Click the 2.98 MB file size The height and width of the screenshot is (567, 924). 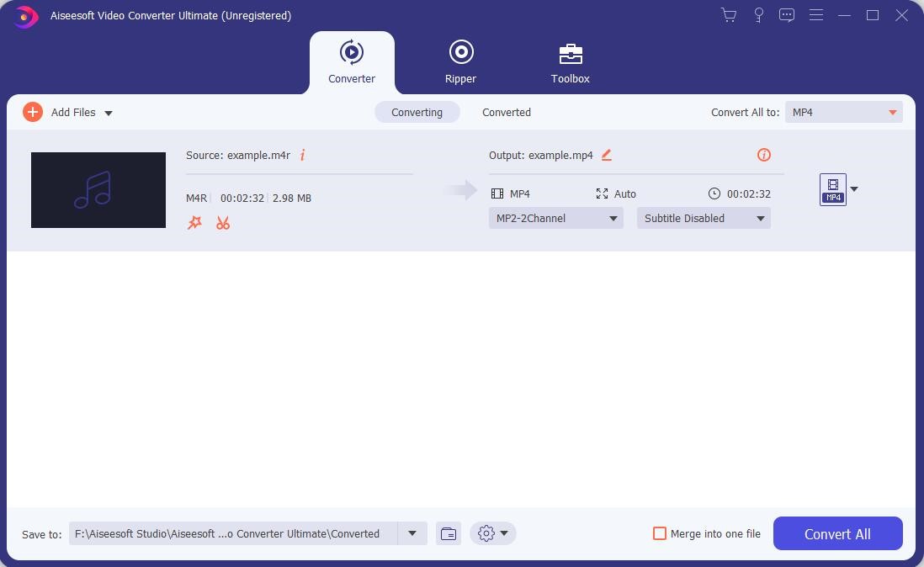tap(292, 198)
